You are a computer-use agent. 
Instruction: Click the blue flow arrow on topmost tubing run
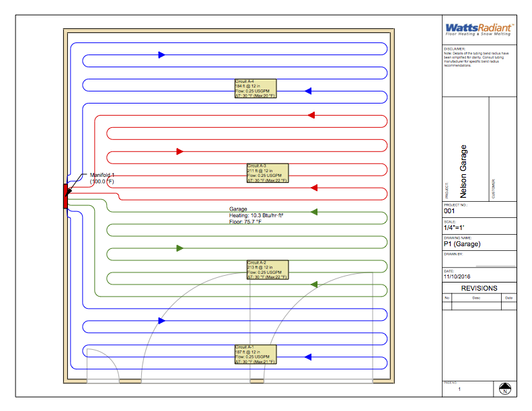(x=161, y=54)
